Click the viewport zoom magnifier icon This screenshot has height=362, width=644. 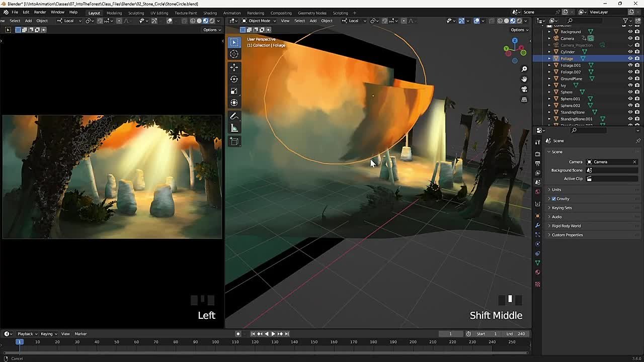click(524, 69)
